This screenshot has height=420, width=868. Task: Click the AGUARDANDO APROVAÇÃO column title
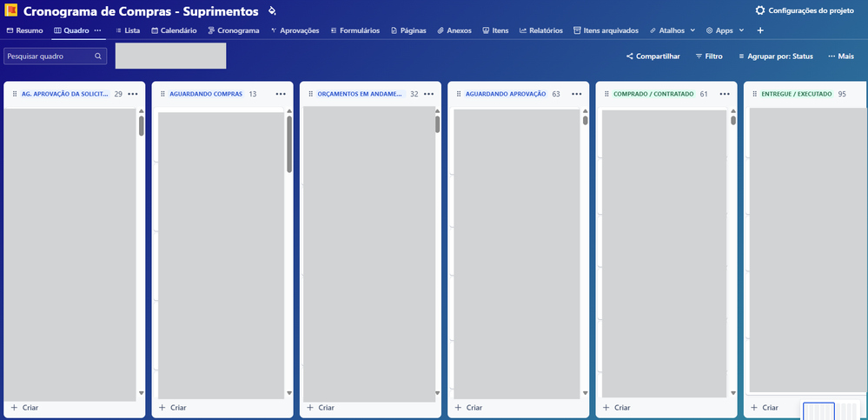[506, 94]
